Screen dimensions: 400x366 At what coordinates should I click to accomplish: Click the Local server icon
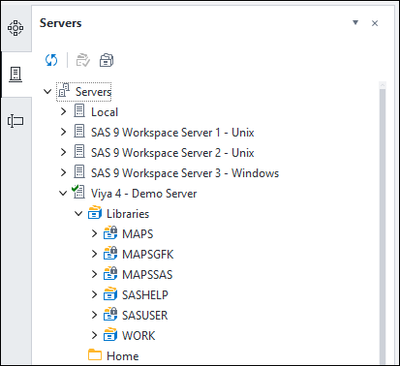pos(79,111)
